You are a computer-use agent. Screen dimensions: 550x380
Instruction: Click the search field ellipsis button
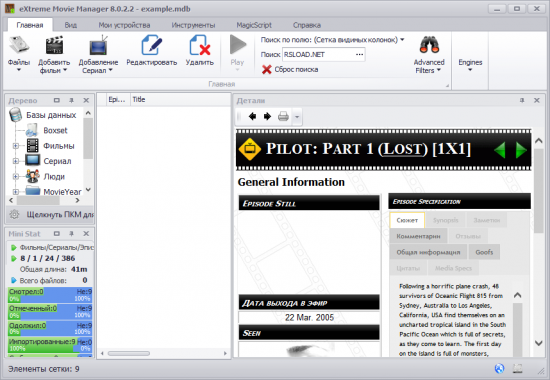[x=359, y=54]
